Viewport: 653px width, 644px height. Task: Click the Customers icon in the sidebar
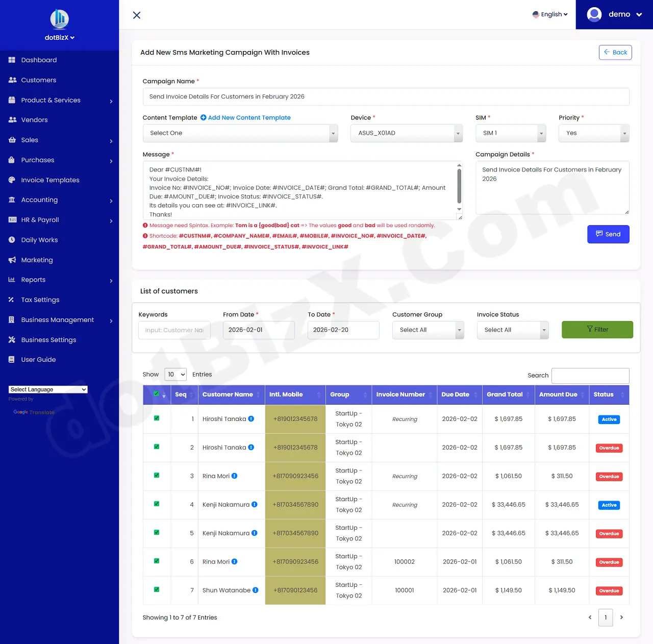pos(11,80)
